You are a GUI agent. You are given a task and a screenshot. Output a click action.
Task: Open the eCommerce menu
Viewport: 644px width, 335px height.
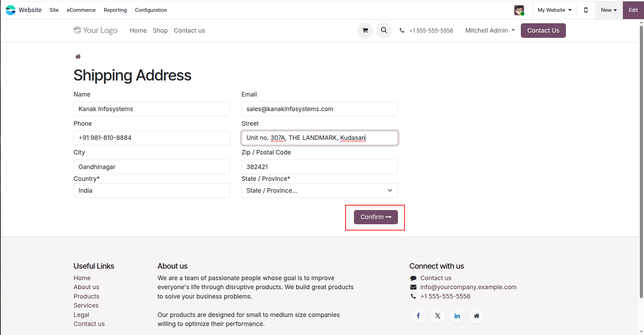81,10
